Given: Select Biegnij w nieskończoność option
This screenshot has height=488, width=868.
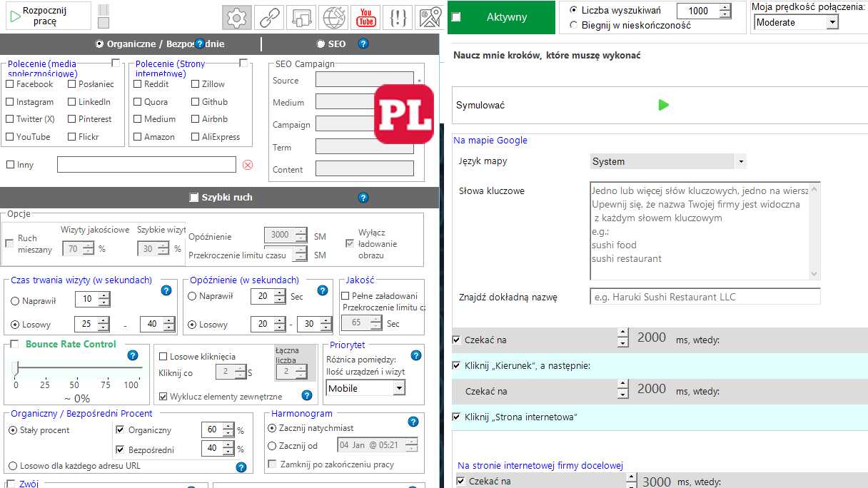Looking at the screenshot, I should [574, 26].
